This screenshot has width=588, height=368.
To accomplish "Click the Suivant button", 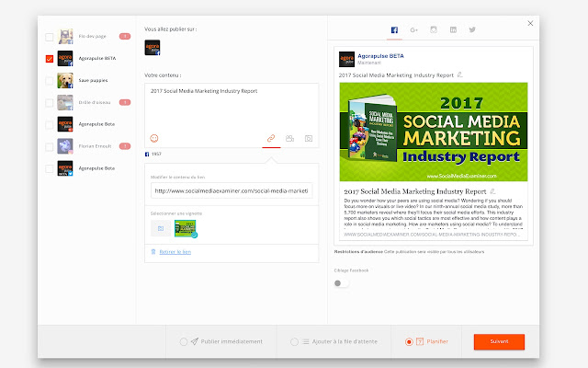I will point(499,341).
